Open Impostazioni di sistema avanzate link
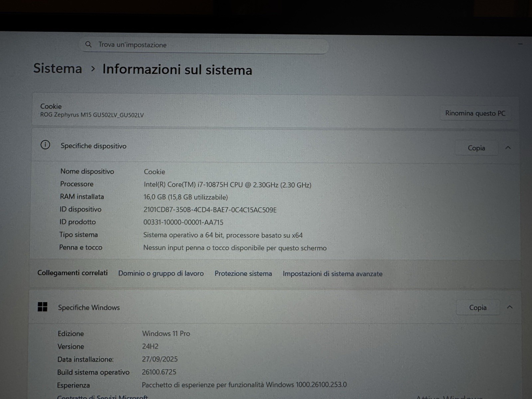 (332, 274)
